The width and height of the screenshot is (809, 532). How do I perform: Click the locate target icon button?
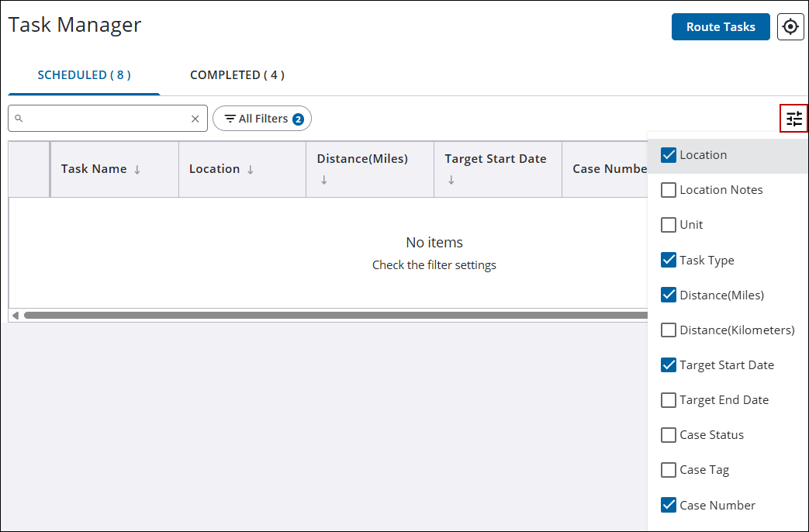[x=790, y=27]
